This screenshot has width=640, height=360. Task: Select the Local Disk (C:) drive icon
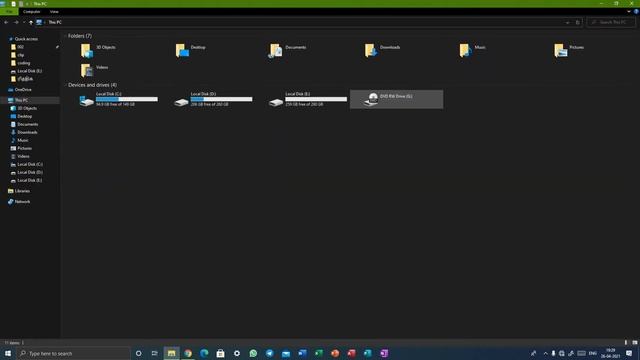coord(87,100)
